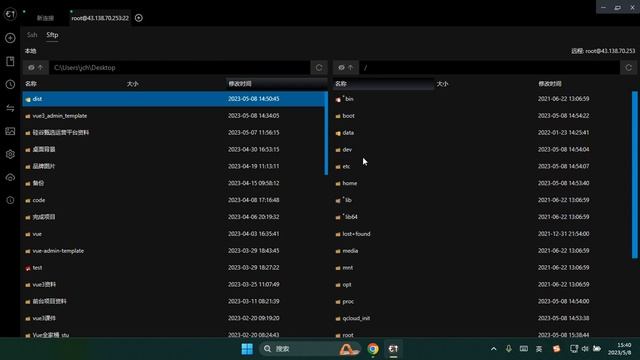Screen dimensions: 640x360
Task: Open settings gear icon in sidebar
Action: 10,154
